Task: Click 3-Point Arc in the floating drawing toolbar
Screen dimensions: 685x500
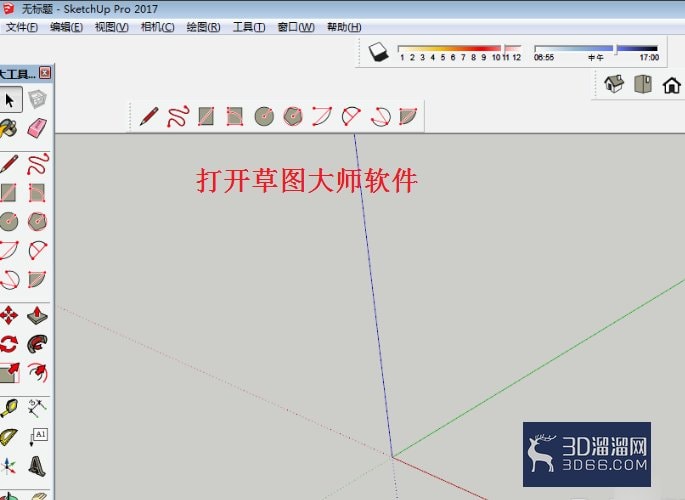Action: click(x=380, y=116)
